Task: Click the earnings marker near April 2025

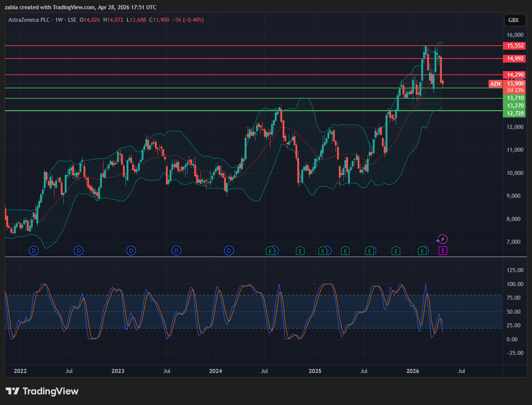Action: click(345, 251)
